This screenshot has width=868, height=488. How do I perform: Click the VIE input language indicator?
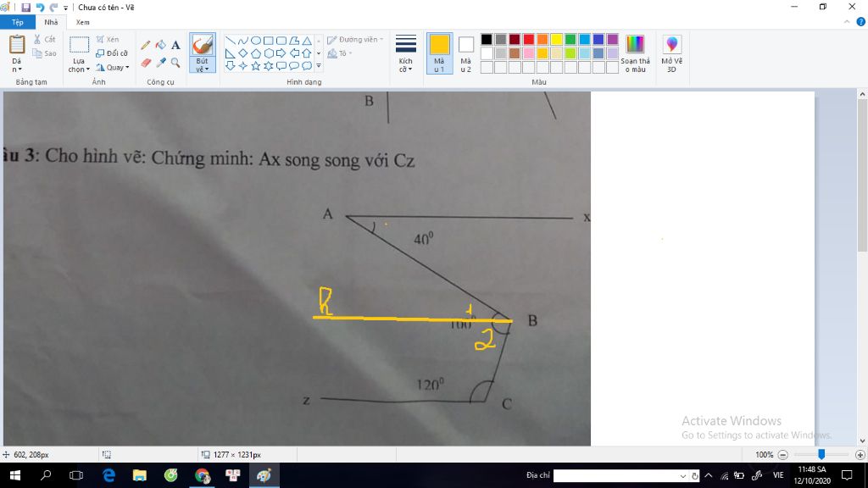(x=778, y=475)
